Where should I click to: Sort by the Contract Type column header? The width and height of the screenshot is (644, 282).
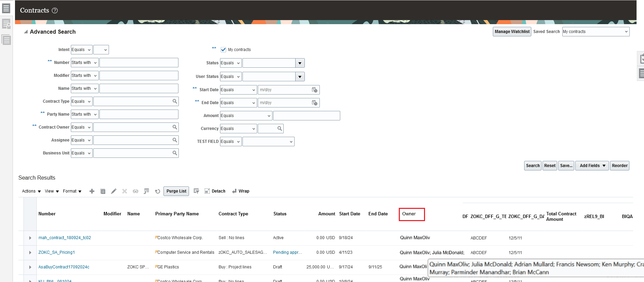pyautogui.click(x=233, y=214)
